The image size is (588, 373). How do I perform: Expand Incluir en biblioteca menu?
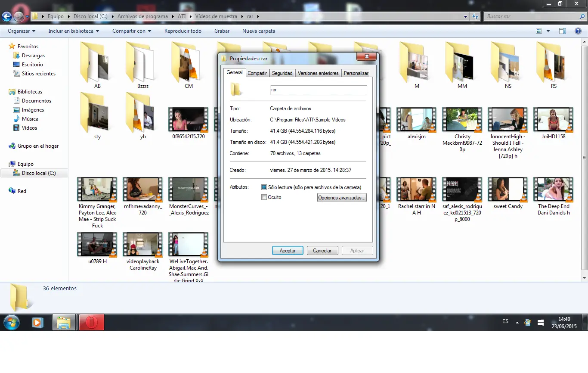(x=74, y=31)
